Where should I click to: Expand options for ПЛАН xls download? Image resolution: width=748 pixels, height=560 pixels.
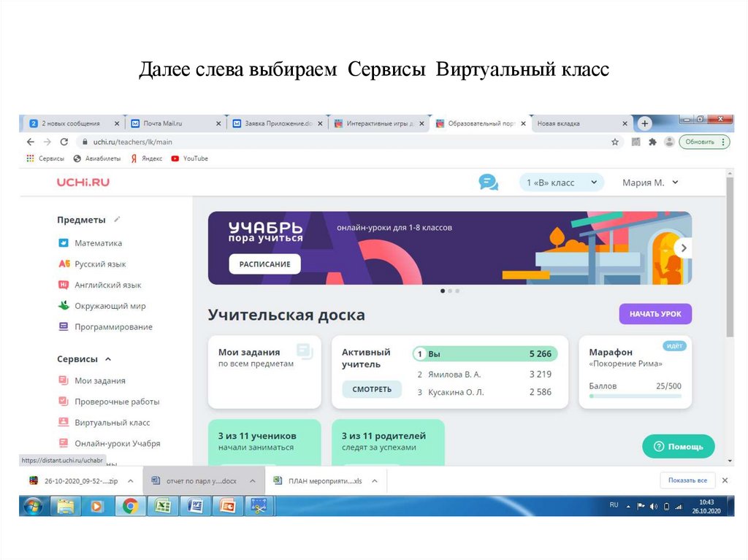(x=375, y=481)
